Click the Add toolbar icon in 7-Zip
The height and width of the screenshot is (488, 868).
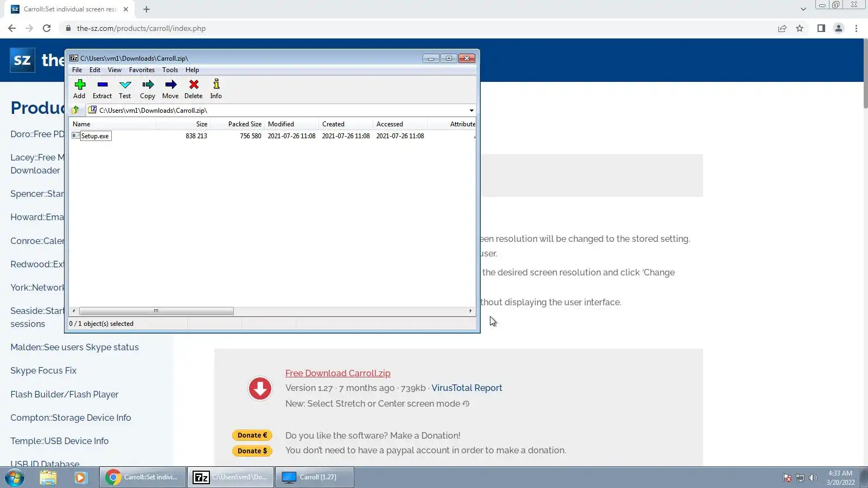tap(79, 89)
